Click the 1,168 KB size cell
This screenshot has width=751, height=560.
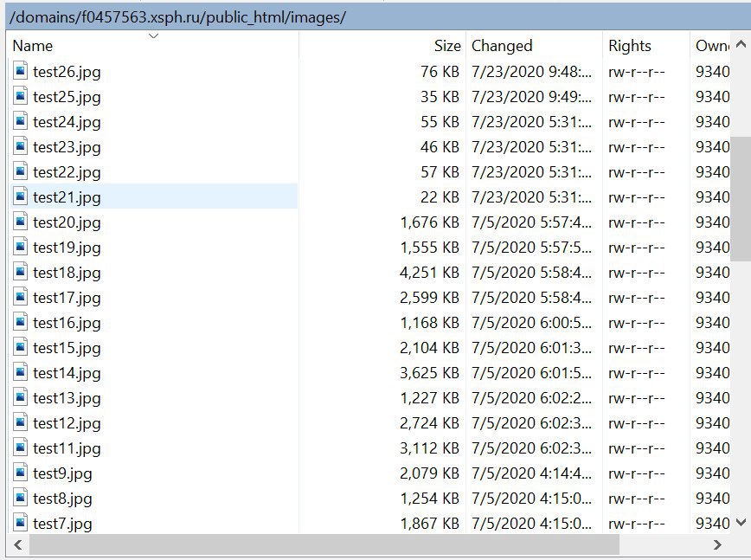[x=429, y=322]
